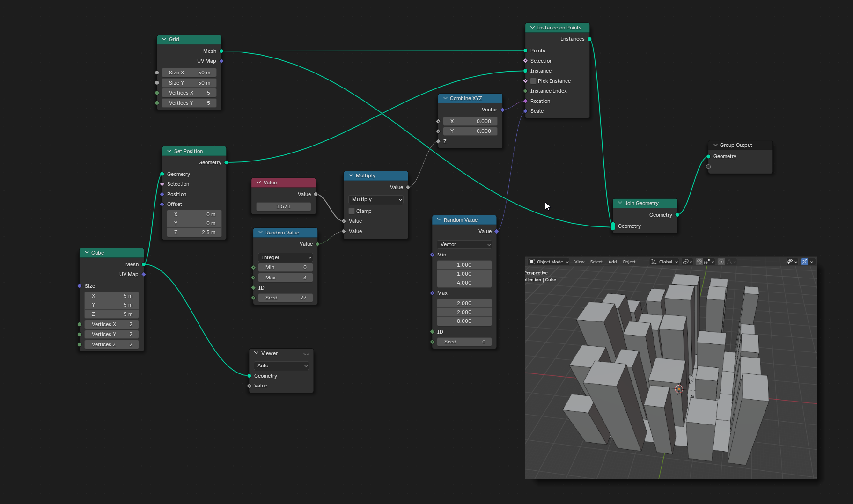Click the snap increment icon

point(707,262)
